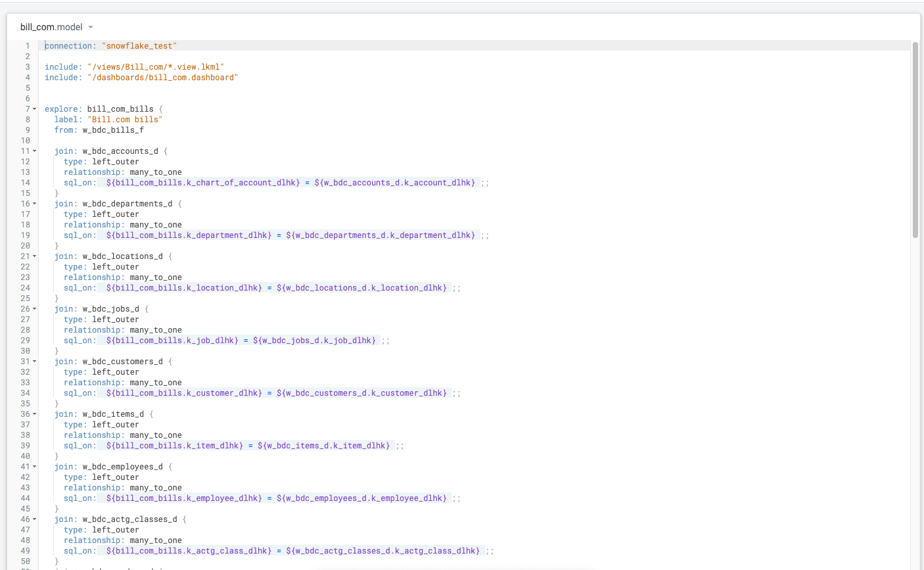924x570 pixels.
Task: Collapse the explore bill_com_bills block at line 7
Action: point(35,109)
